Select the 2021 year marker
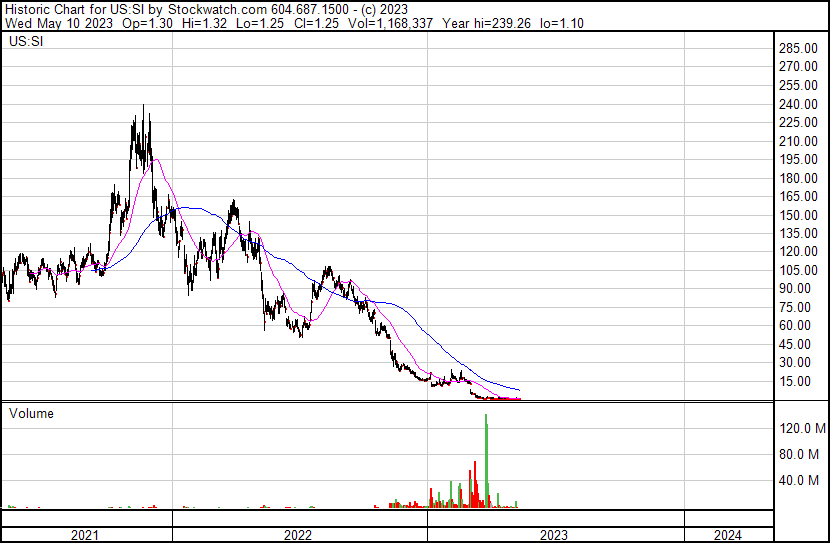 pos(86,535)
